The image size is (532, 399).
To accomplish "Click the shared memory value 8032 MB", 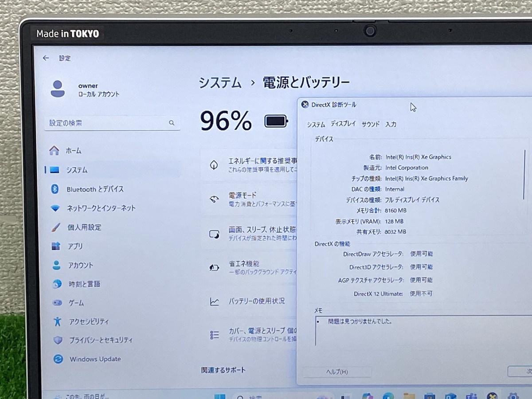I will pos(396,232).
